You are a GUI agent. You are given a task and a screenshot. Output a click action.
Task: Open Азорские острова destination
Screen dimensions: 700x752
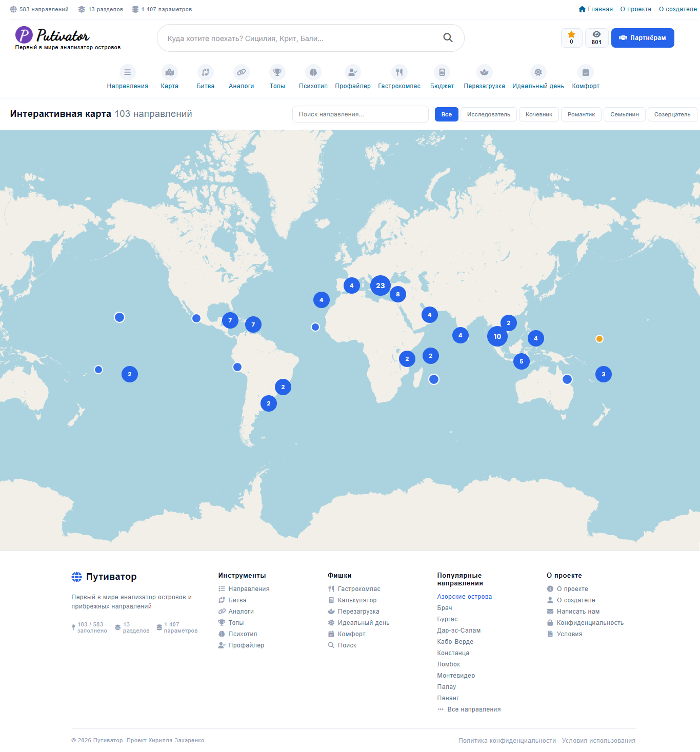tap(465, 597)
